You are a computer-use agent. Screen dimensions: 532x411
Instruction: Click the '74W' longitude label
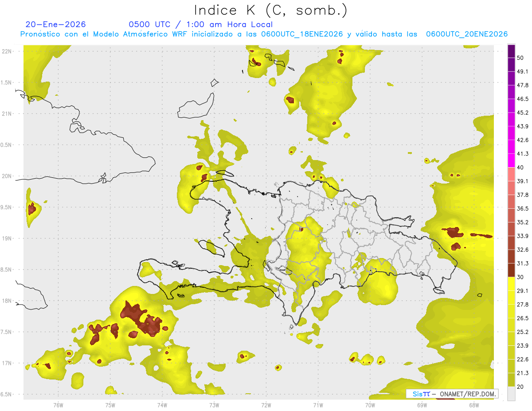[162, 405]
